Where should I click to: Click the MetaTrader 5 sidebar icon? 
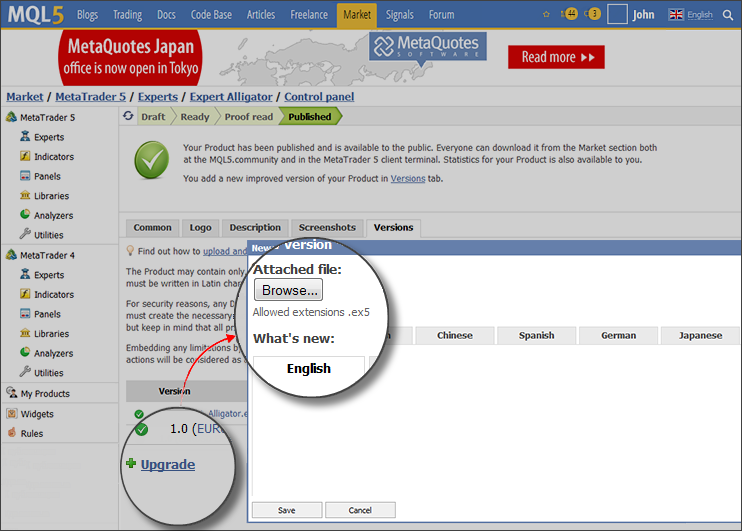tap(11, 117)
